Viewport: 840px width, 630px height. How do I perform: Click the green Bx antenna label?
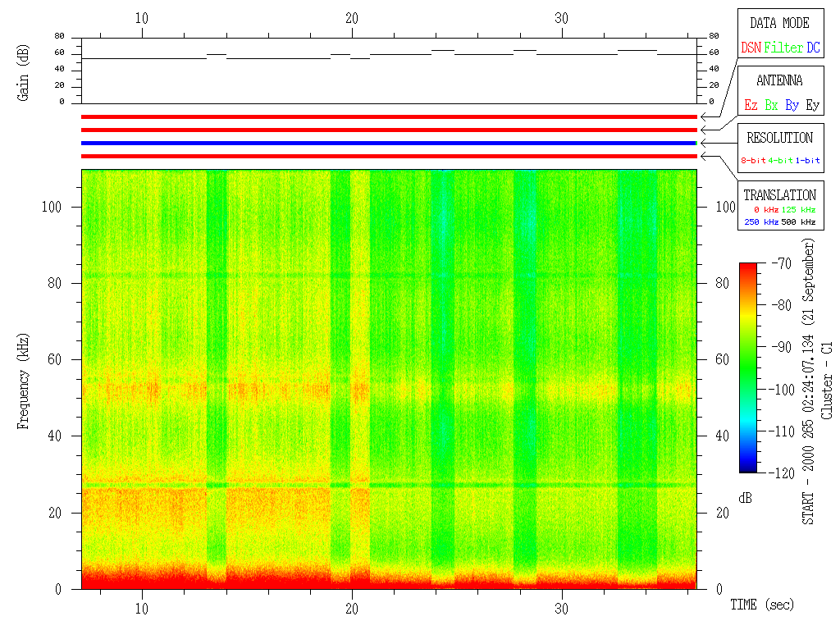pos(771,106)
